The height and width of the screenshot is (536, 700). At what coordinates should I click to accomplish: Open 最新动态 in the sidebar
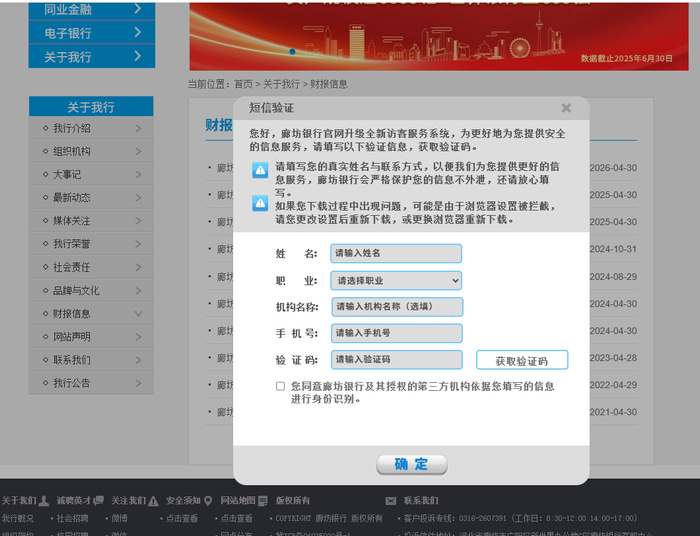coord(92,198)
